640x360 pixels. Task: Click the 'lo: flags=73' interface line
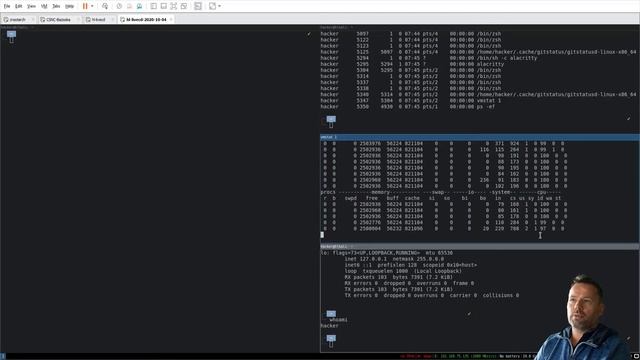click(387, 253)
